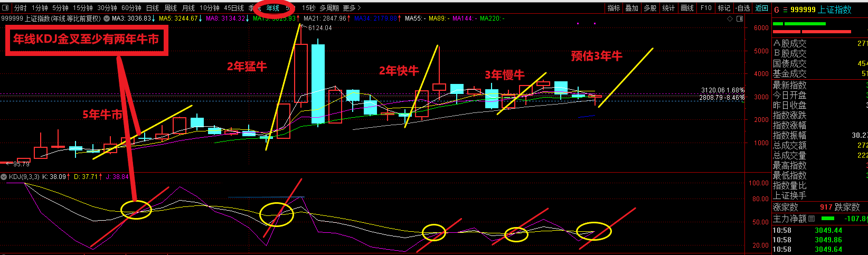Click the 上证指数 name in quote panel
This screenshot has height=255, width=868.
tap(835, 10)
